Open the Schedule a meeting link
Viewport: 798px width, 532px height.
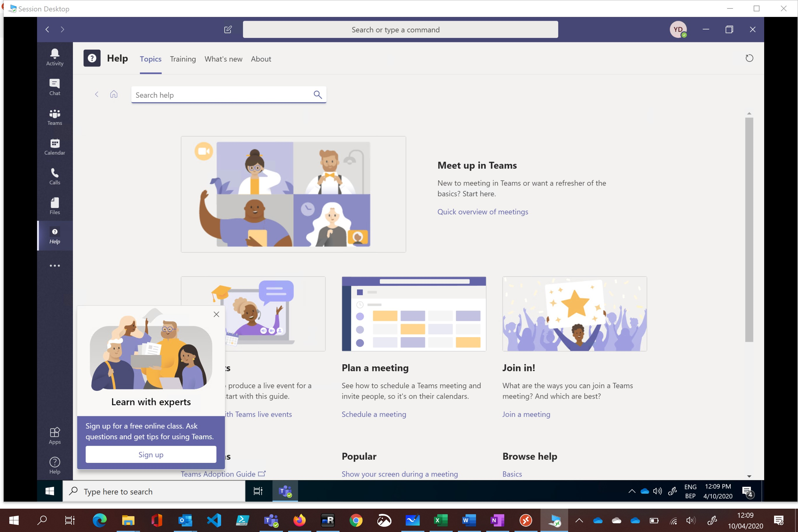click(x=374, y=414)
